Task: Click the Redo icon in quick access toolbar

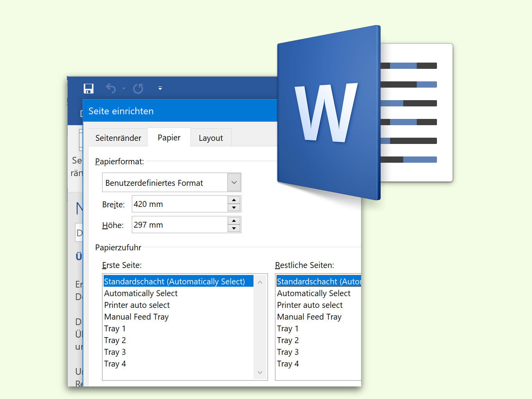Action: [138, 88]
